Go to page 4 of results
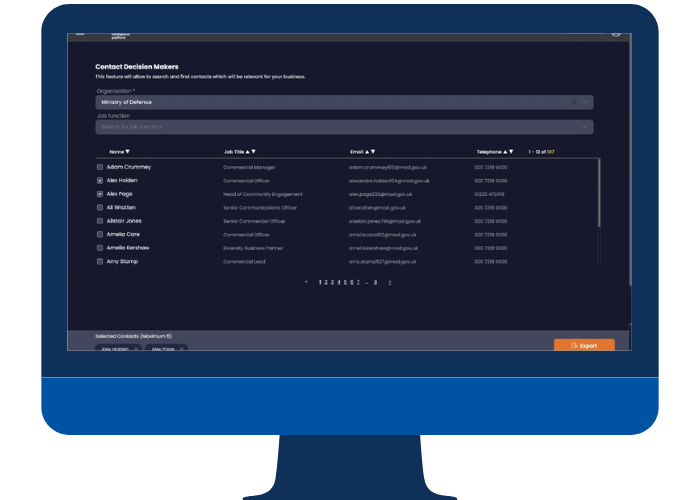This screenshot has width=700, height=500. 338,282
